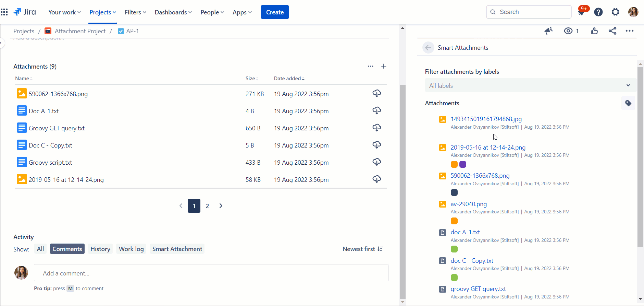Select the Smart Attachment activity tab

pyautogui.click(x=177, y=249)
